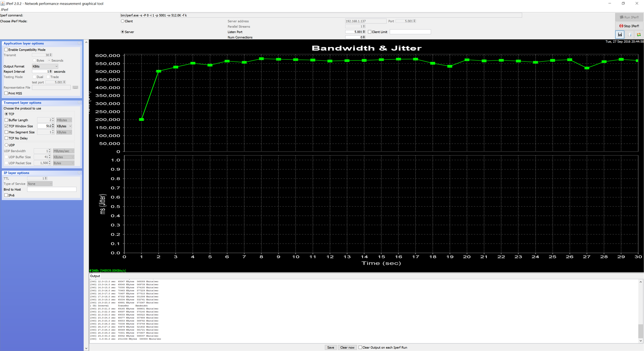Image resolution: width=644 pixels, height=351 pixels.
Task: Select the UDP protocol radio button
Action: click(6, 145)
